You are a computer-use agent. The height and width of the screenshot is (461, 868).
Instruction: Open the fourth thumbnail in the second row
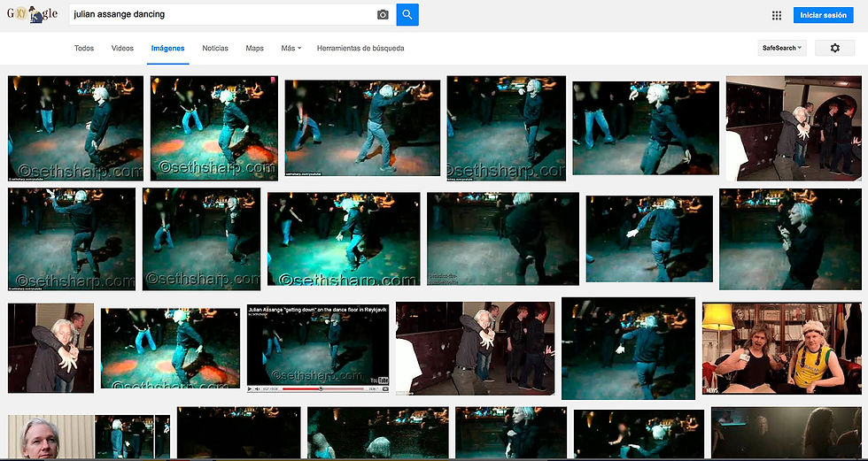503,239
